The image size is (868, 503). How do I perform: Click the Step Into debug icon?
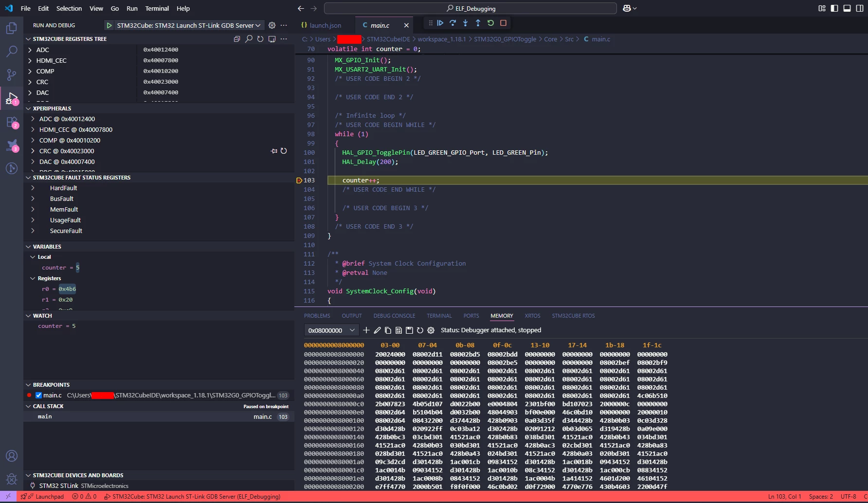466,23
